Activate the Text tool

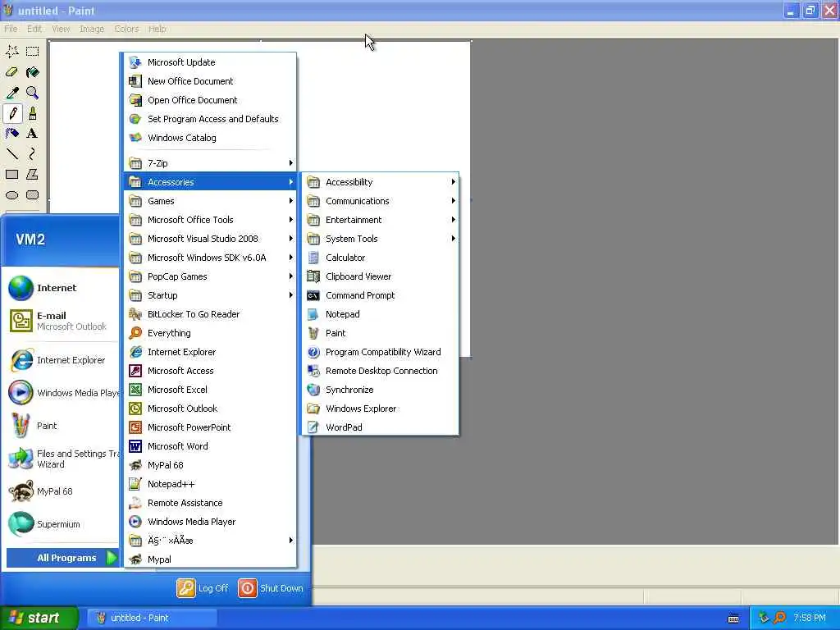tap(32, 134)
